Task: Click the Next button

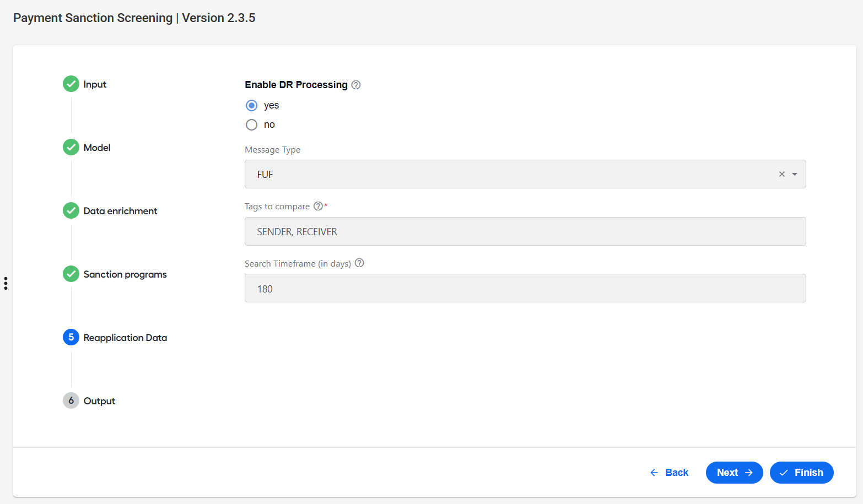Action: point(734,473)
